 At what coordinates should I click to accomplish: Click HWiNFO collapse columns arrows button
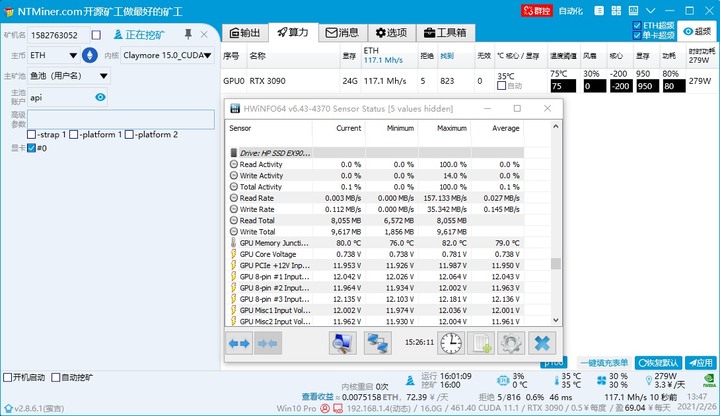coord(267,343)
